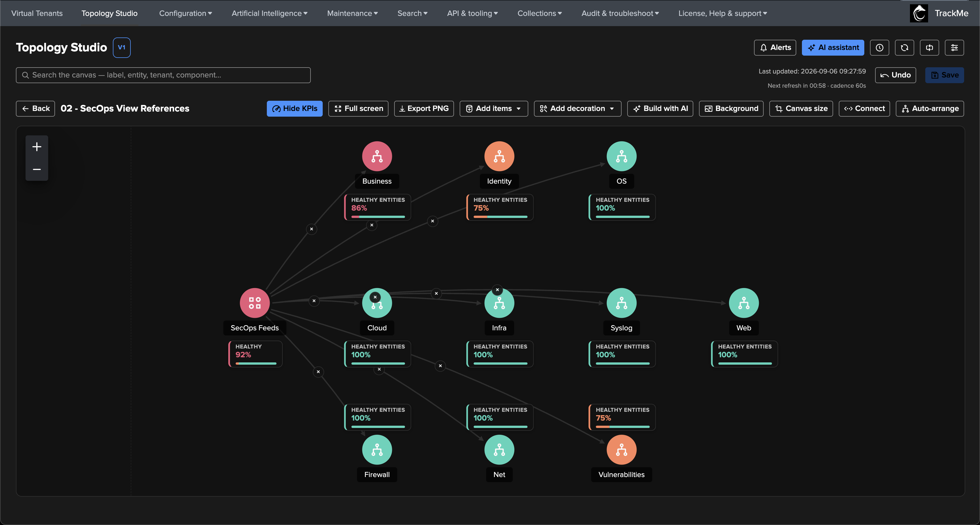980x525 pixels.
Task: Open the Alerts panel
Action: coord(775,48)
